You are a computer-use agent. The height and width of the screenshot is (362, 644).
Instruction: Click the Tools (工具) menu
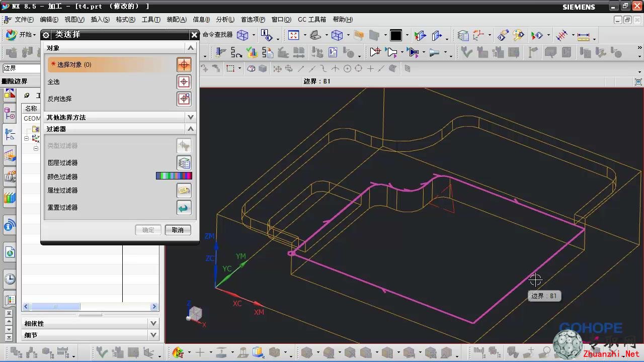coord(151,19)
